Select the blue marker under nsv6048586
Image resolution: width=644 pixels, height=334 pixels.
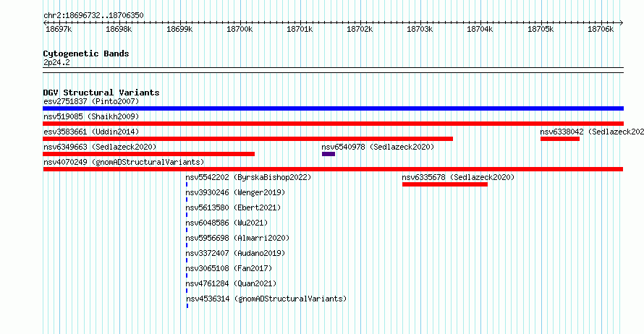point(187,230)
